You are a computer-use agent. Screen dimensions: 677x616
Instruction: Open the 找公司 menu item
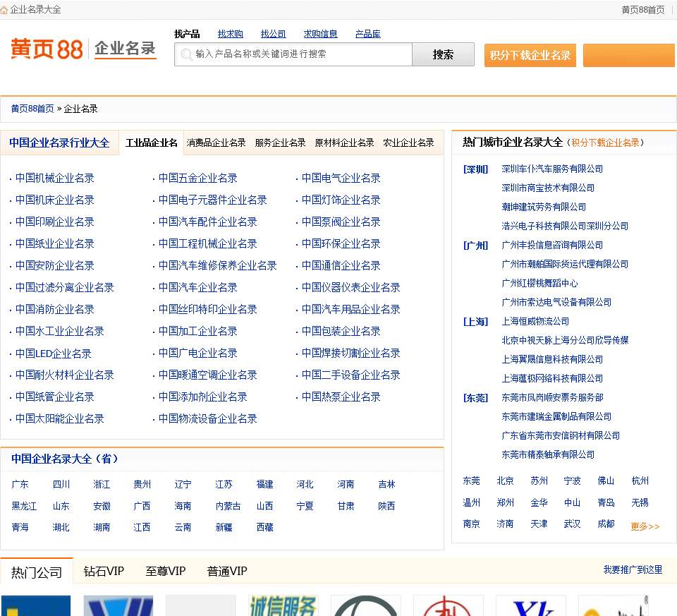click(x=273, y=33)
